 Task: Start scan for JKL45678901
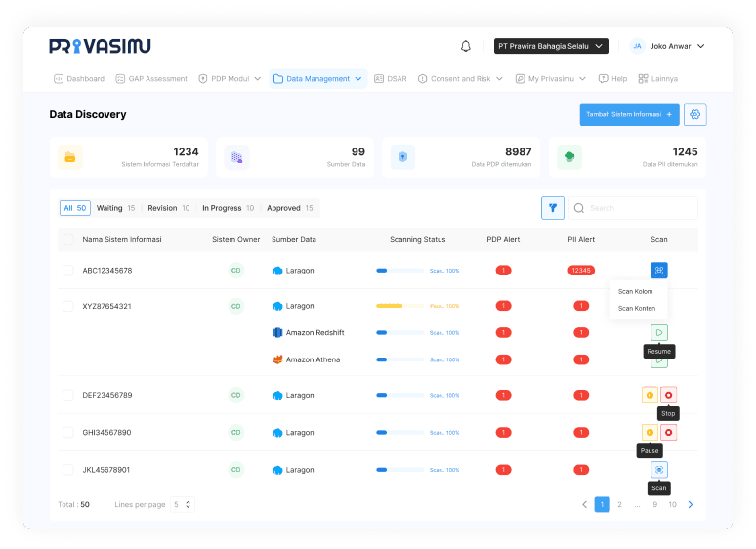[659, 470]
